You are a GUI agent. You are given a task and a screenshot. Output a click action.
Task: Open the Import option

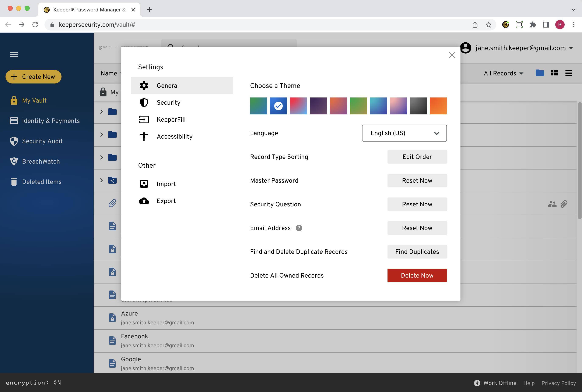click(182, 184)
